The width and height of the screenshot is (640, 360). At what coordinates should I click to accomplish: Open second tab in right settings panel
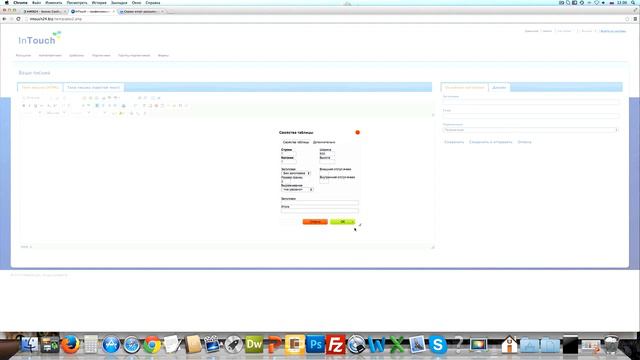(499, 87)
